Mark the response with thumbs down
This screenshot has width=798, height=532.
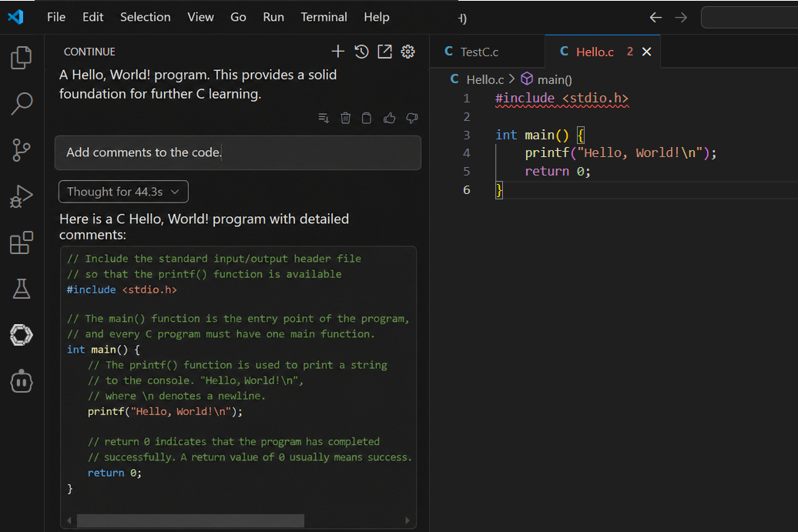tap(412, 119)
